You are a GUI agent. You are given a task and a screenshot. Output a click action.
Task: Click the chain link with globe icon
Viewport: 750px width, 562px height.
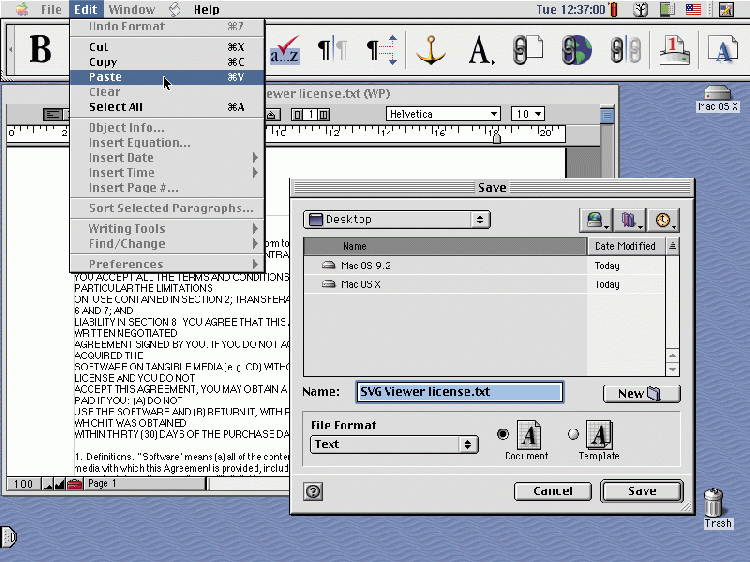pos(576,50)
